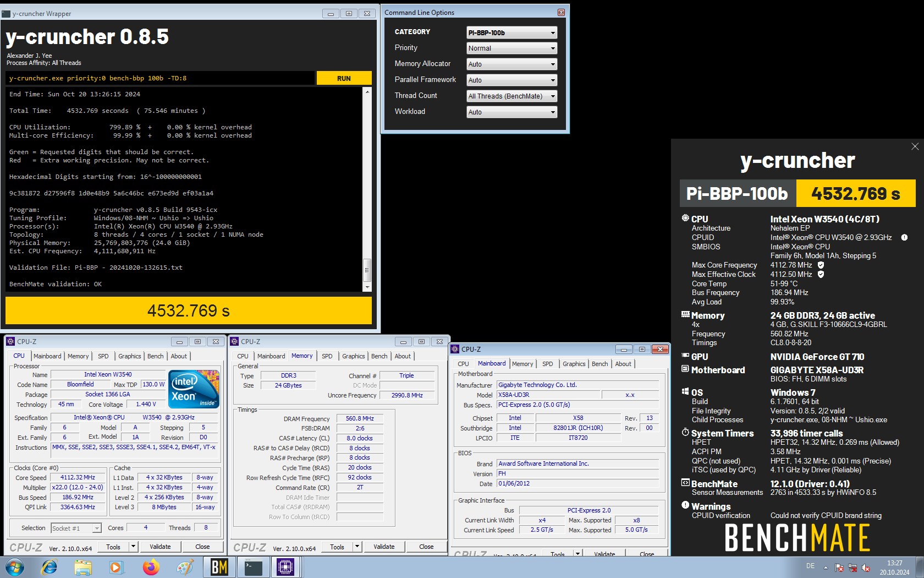
Task: Click the BIOS Date value 01/06/2012
Action: (577, 483)
